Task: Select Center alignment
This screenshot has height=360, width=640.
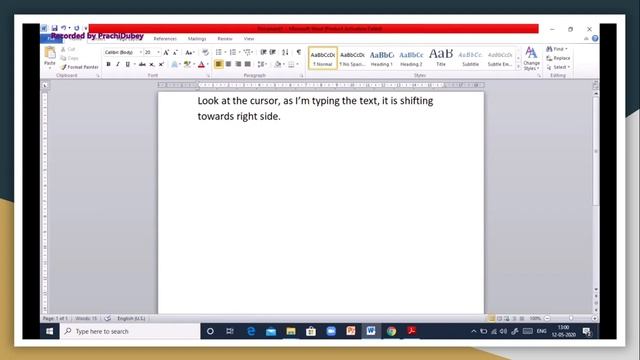Action: [x=229, y=64]
